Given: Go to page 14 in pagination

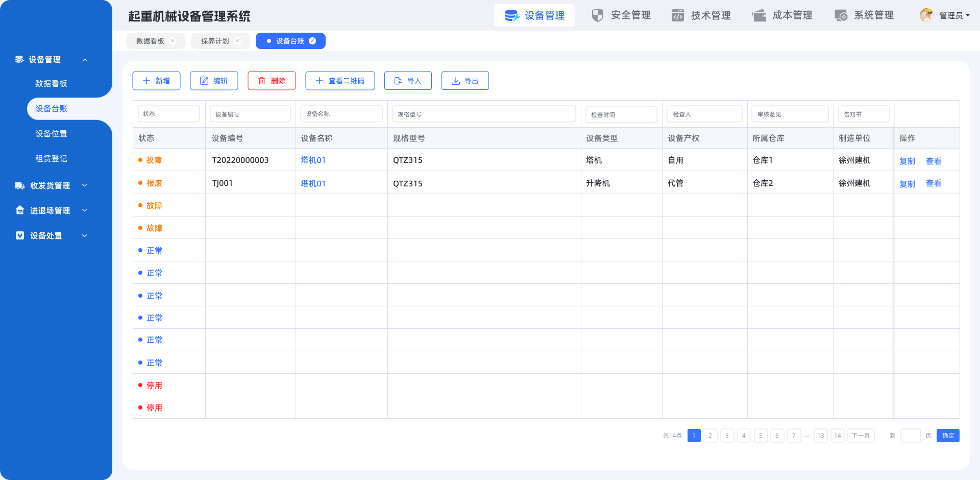Looking at the screenshot, I should pos(837,436).
